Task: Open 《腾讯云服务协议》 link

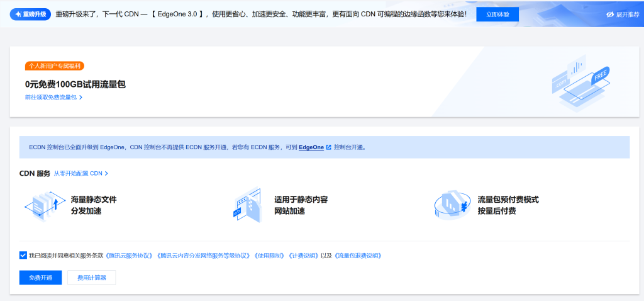Action: 130,256
